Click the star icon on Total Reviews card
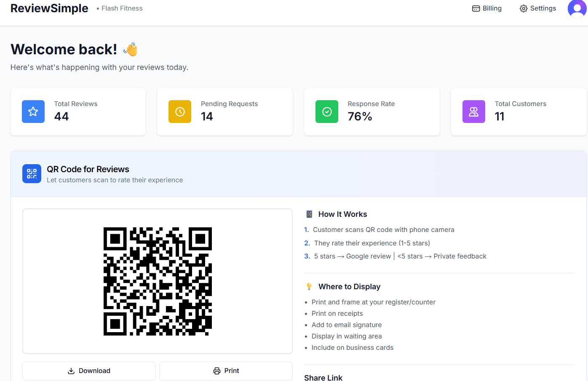The image size is (588, 381). [x=33, y=112]
